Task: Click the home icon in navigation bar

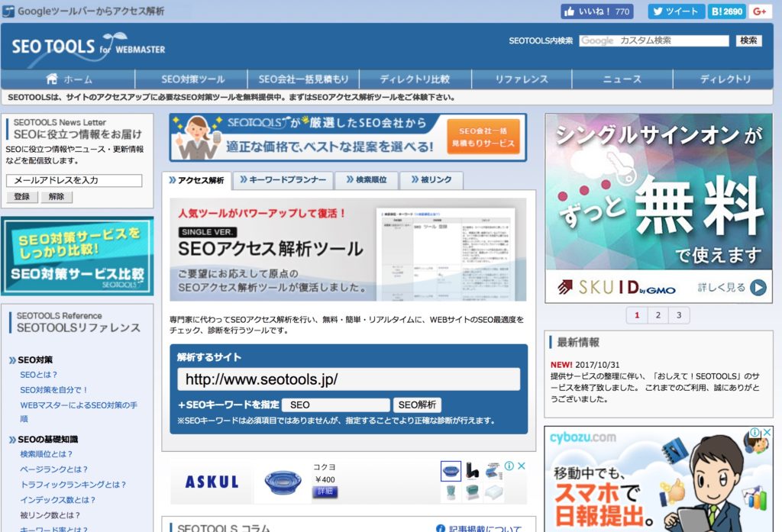Action: coord(52,79)
